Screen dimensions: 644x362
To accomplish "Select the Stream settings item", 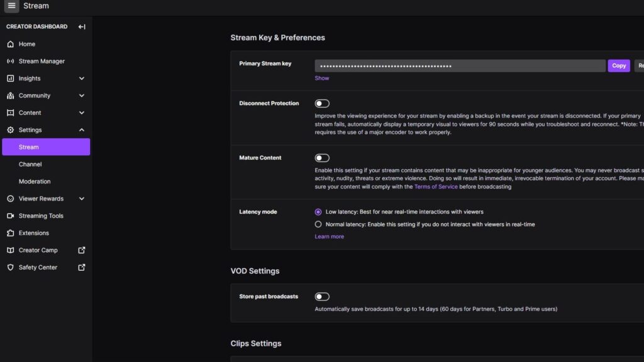I will (46, 147).
